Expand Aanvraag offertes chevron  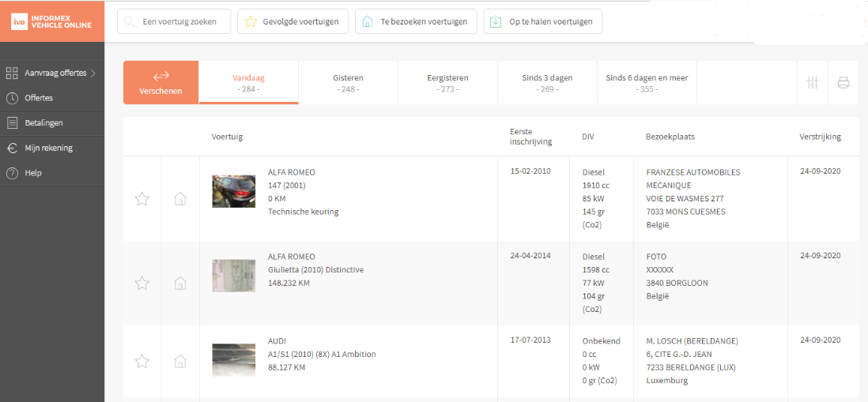pos(93,73)
